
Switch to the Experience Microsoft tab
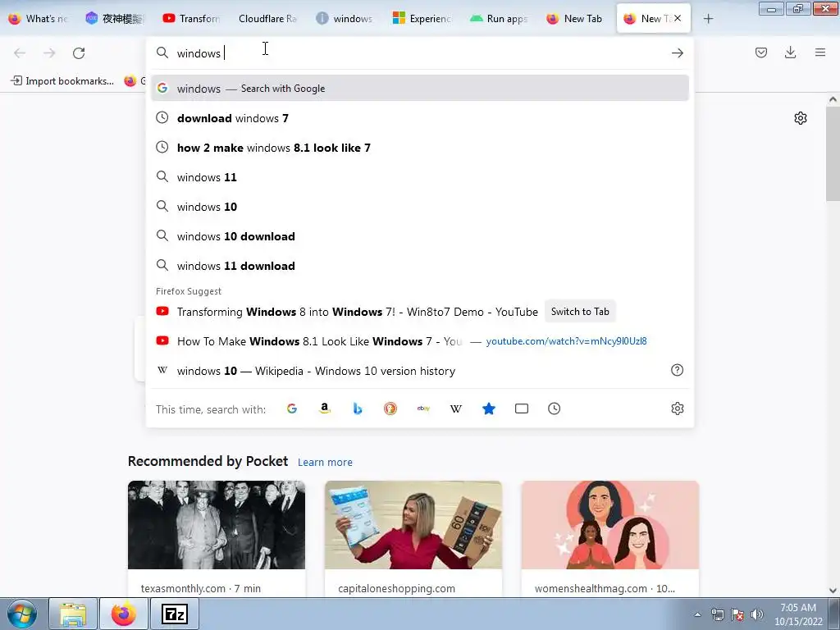click(422, 19)
